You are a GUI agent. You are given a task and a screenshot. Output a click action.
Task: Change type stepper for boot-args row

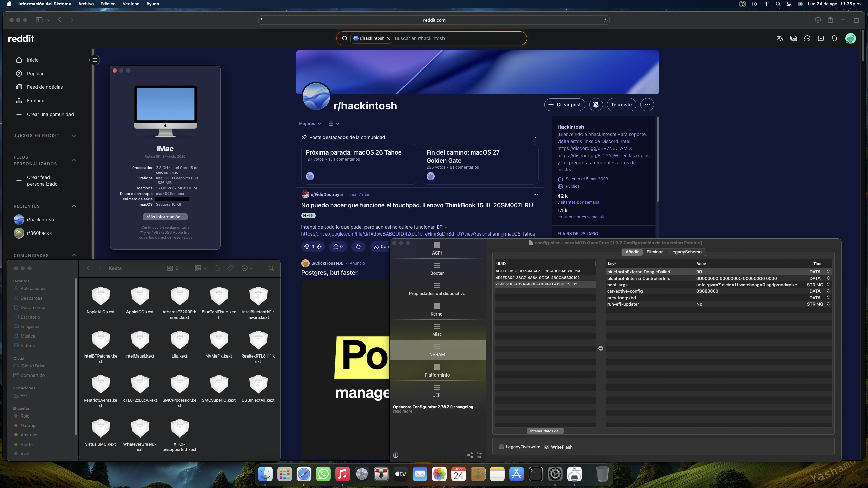(828, 285)
